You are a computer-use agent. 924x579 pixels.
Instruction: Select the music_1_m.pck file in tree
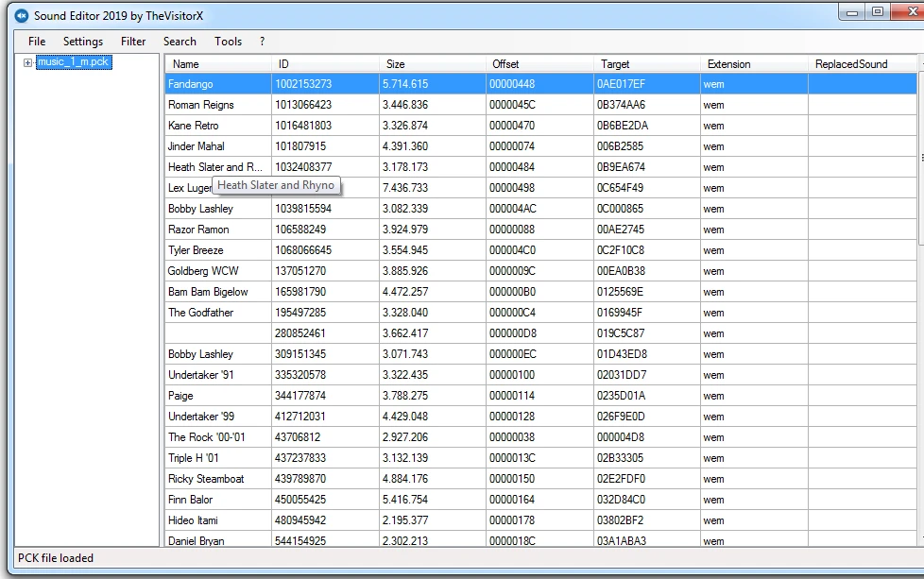click(x=73, y=62)
